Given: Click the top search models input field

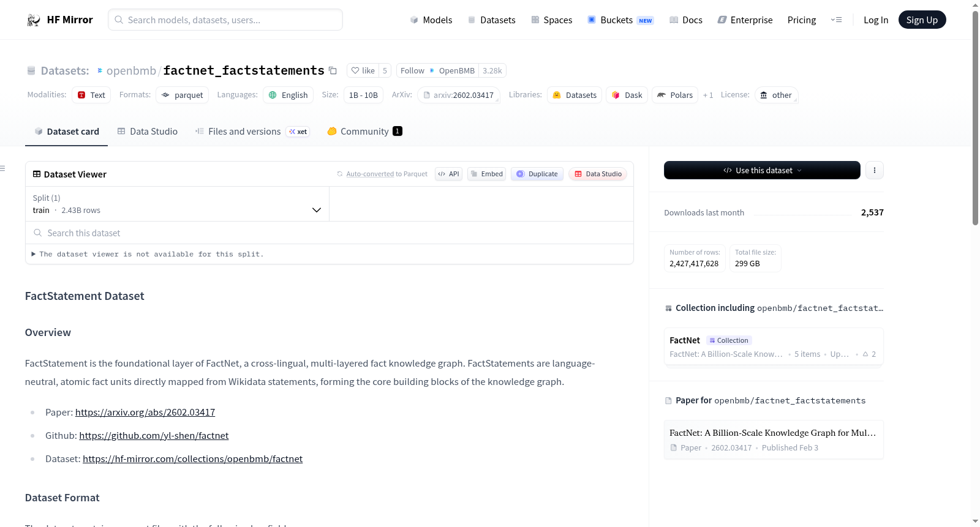Looking at the screenshot, I should 225,20.
